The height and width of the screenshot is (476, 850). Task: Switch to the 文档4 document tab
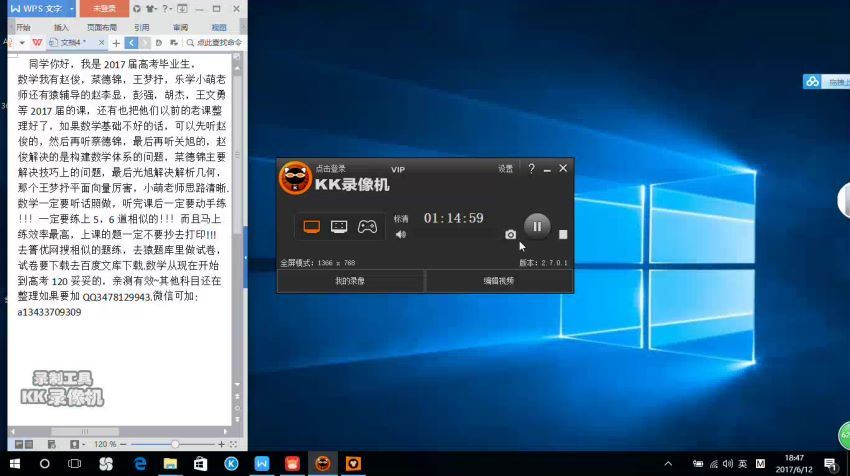[72, 42]
